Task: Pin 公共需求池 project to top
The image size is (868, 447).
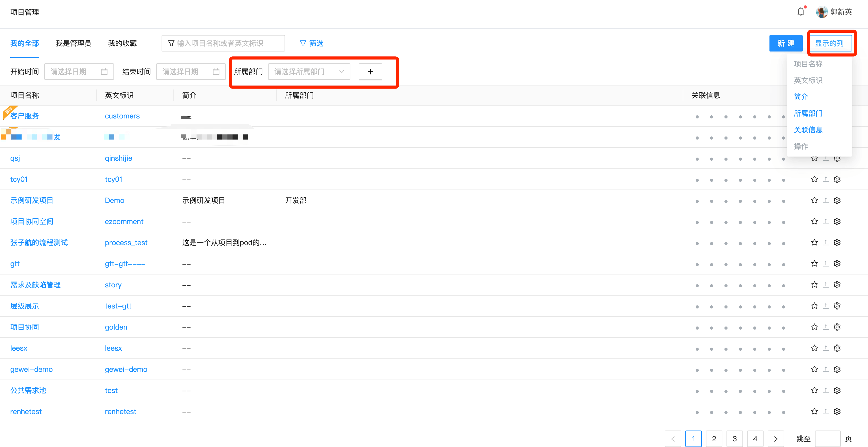Action: (x=826, y=390)
